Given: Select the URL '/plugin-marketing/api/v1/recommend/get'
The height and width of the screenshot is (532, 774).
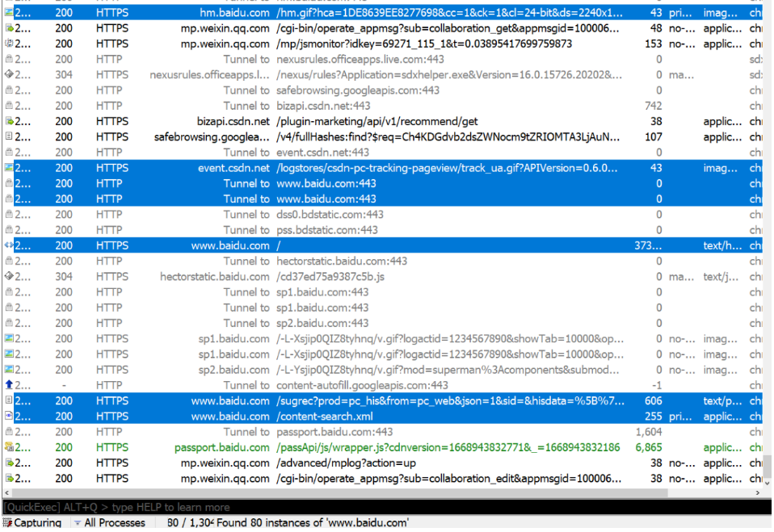Looking at the screenshot, I should coord(377,121).
